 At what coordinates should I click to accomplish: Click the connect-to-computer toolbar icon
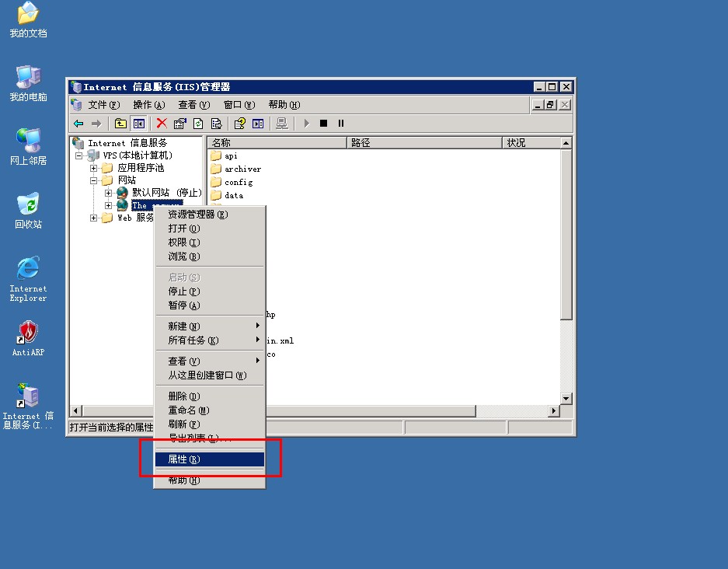click(x=281, y=124)
